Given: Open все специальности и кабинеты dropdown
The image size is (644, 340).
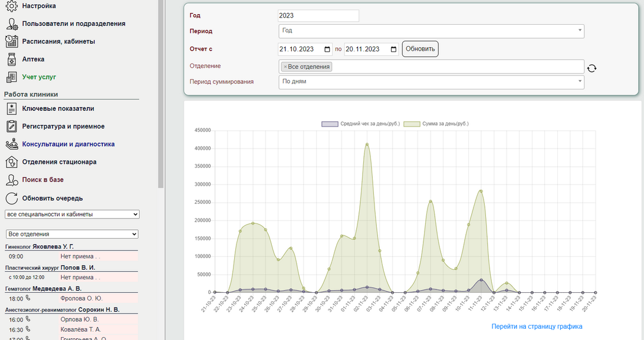Looking at the screenshot, I should pos(72,214).
